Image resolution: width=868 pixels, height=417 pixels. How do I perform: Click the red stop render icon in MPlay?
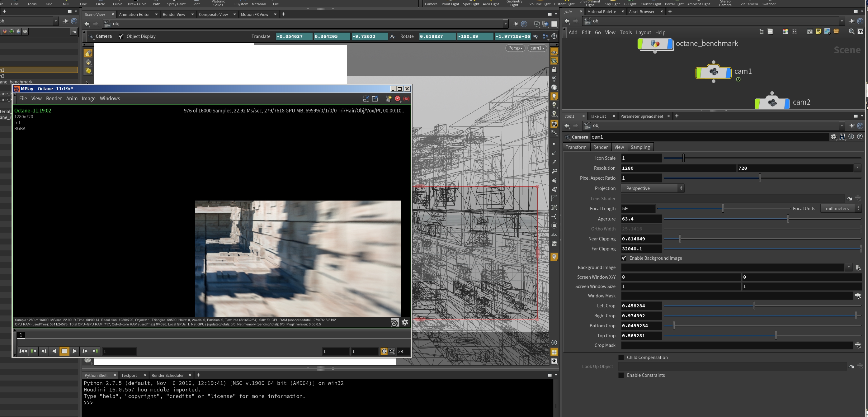[x=397, y=98]
